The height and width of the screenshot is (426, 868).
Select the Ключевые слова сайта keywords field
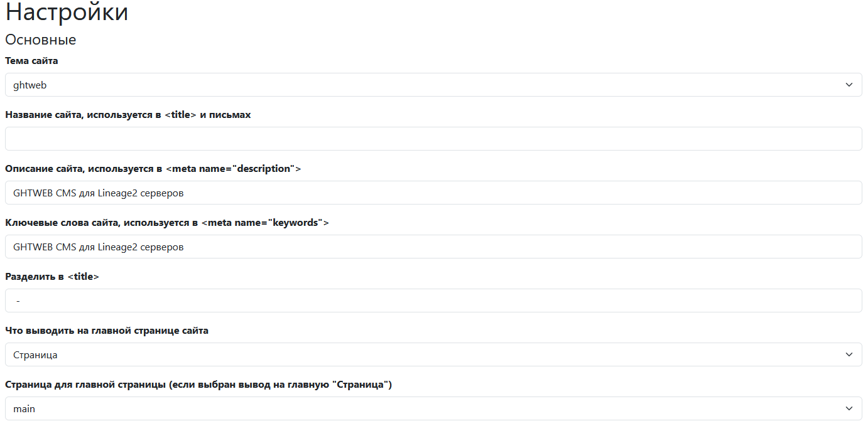click(433, 247)
